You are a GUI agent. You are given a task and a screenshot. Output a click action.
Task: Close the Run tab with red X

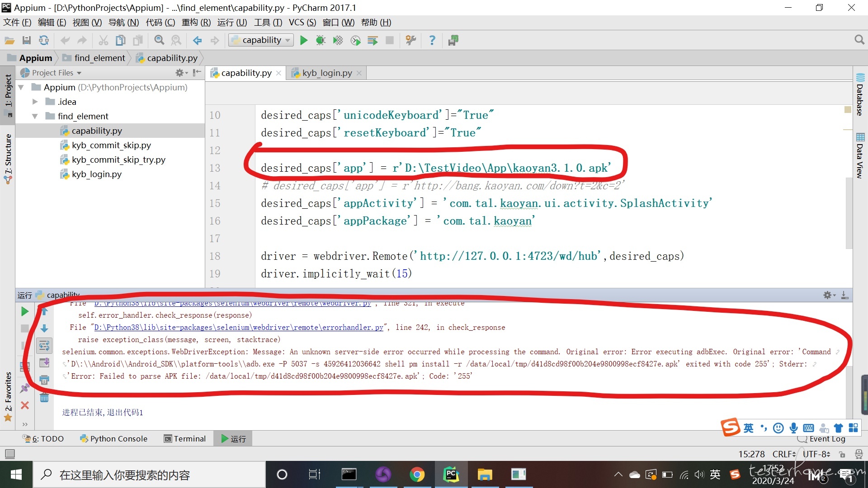click(25, 405)
